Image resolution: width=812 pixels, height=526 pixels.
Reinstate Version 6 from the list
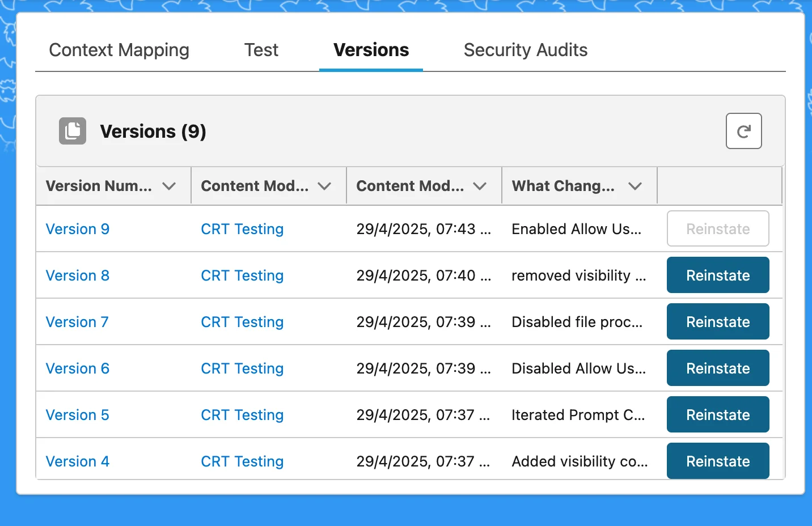click(x=717, y=368)
